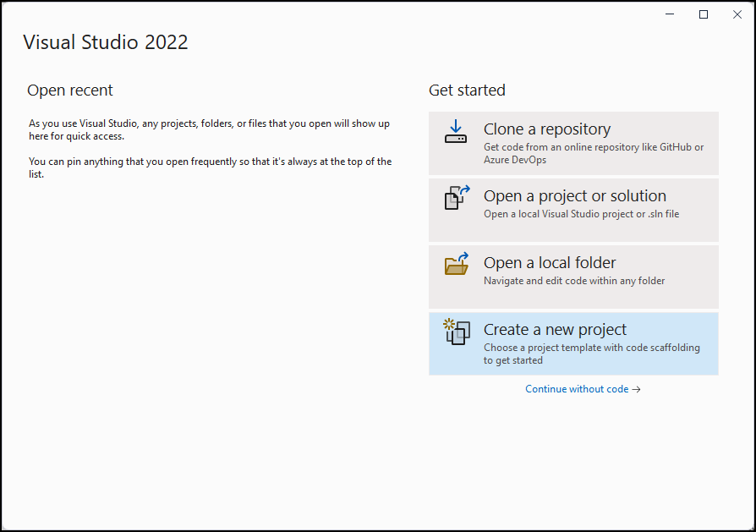Viewport: 756px width, 532px height.
Task: Click the download icon on Clone a repository
Action: [x=456, y=133]
